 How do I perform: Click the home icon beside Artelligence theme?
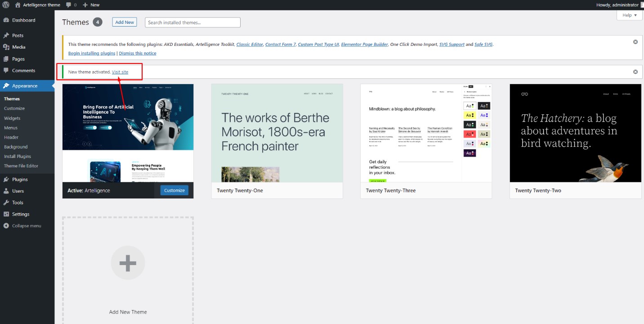point(18,5)
